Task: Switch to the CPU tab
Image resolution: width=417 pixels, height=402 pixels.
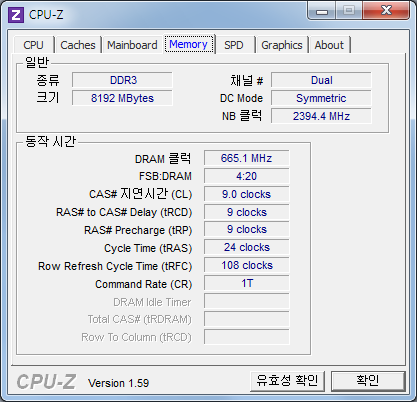Action: tap(33, 45)
